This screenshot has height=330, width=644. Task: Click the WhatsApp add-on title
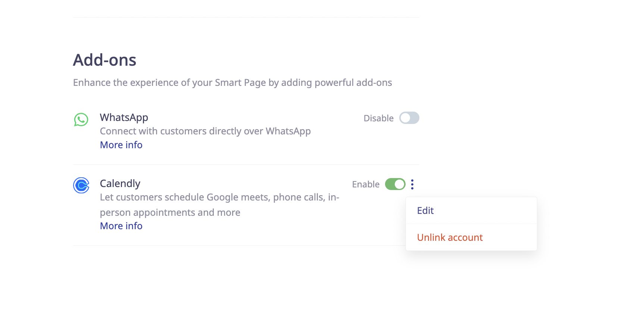click(x=124, y=118)
